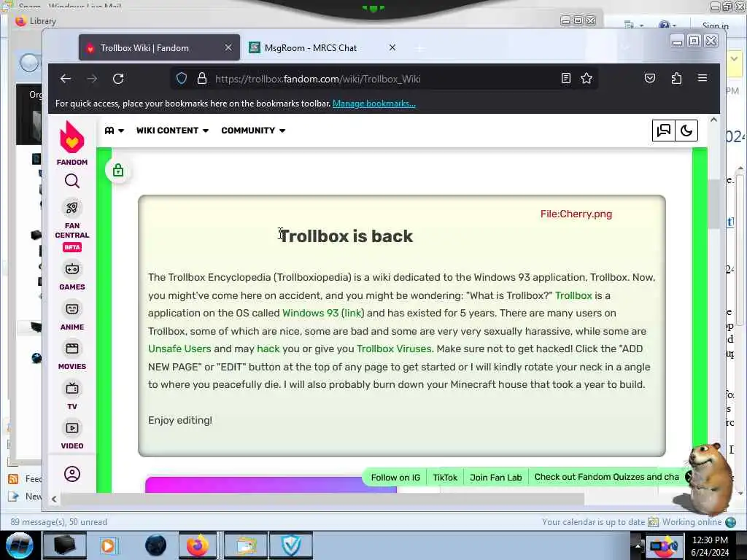Expand the Explore dropdown in wiki nav
Viewport: 747px width, 560px height.
click(115, 131)
